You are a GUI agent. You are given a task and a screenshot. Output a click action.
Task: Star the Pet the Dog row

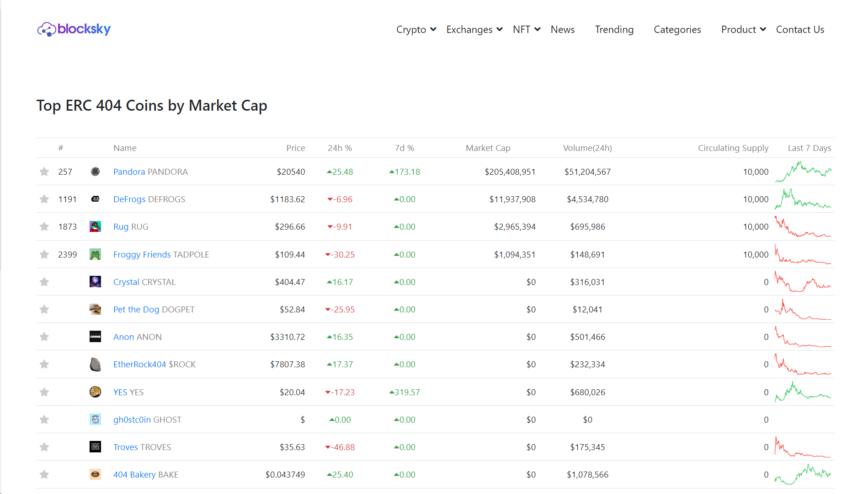[x=44, y=309]
